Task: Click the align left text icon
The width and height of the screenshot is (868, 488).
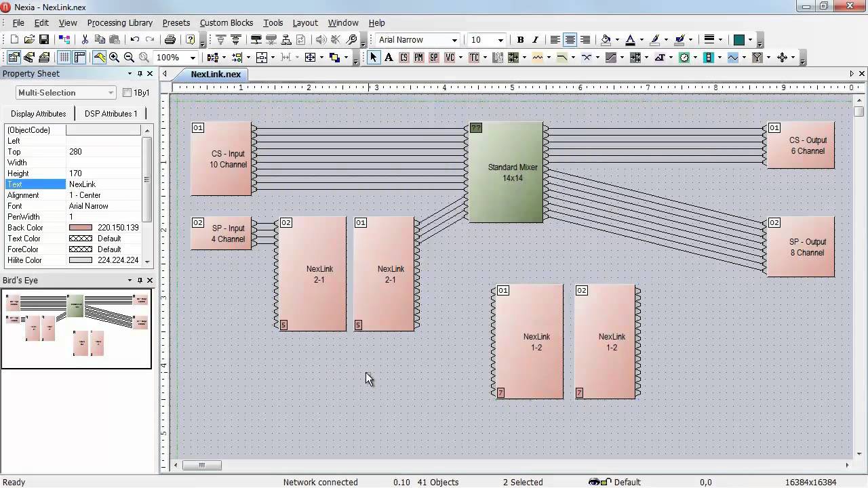Action: pos(555,40)
